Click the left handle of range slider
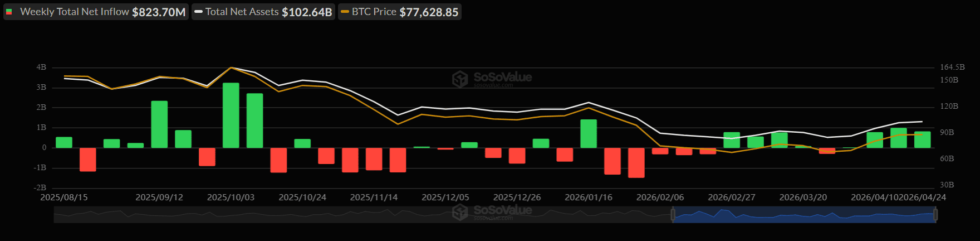Viewport: 980px width, 241px height. (673, 214)
